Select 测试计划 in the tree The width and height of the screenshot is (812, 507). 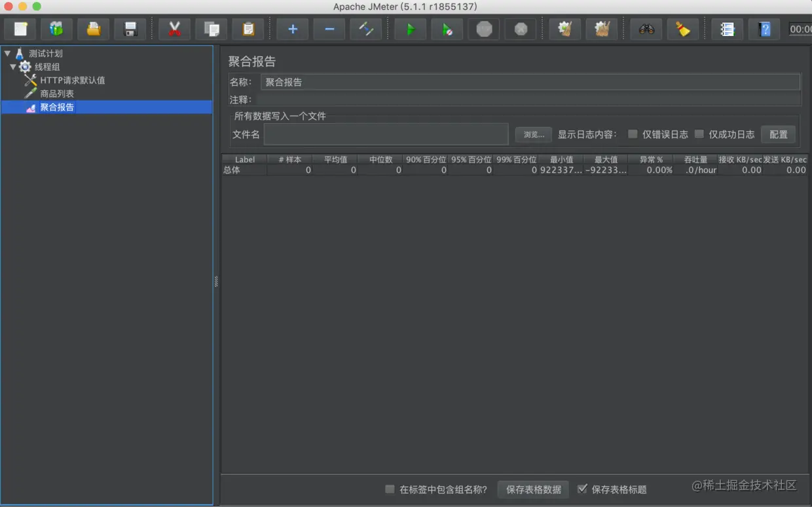point(46,54)
